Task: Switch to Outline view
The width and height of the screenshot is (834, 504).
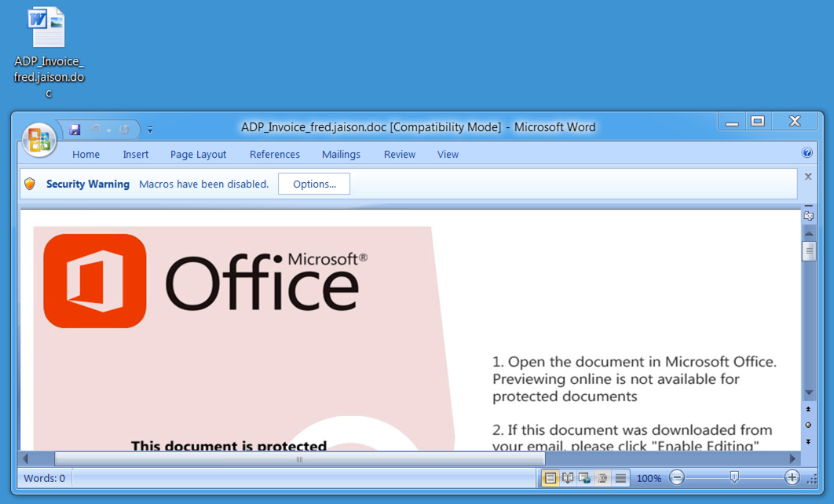Action: click(x=602, y=478)
